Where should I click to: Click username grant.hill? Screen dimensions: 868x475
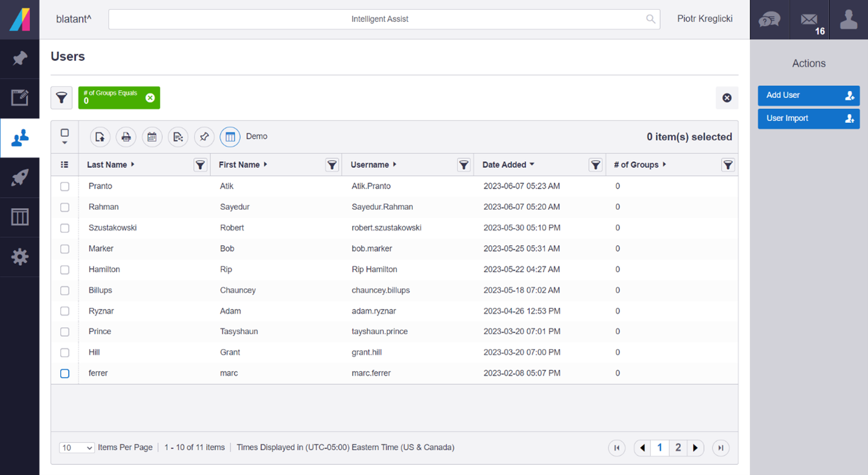(x=367, y=352)
